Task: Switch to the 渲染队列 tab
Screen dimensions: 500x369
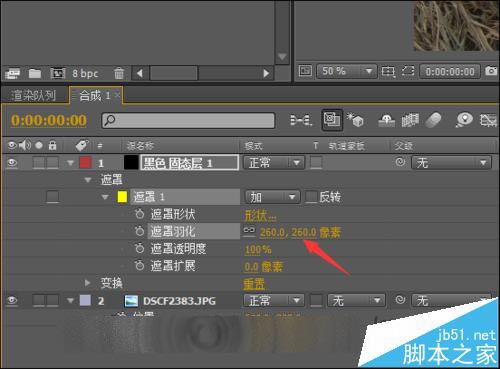Action: (33, 96)
